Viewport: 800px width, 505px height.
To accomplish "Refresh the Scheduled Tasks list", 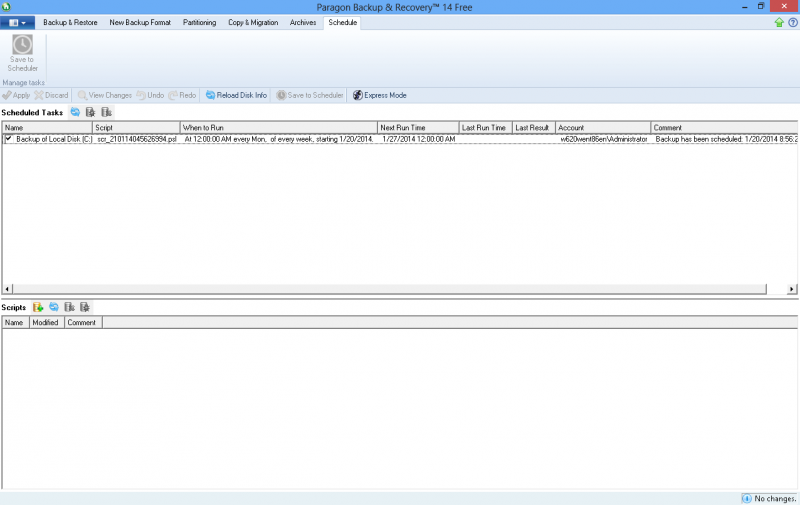I will pyautogui.click(x=75, y=112).
